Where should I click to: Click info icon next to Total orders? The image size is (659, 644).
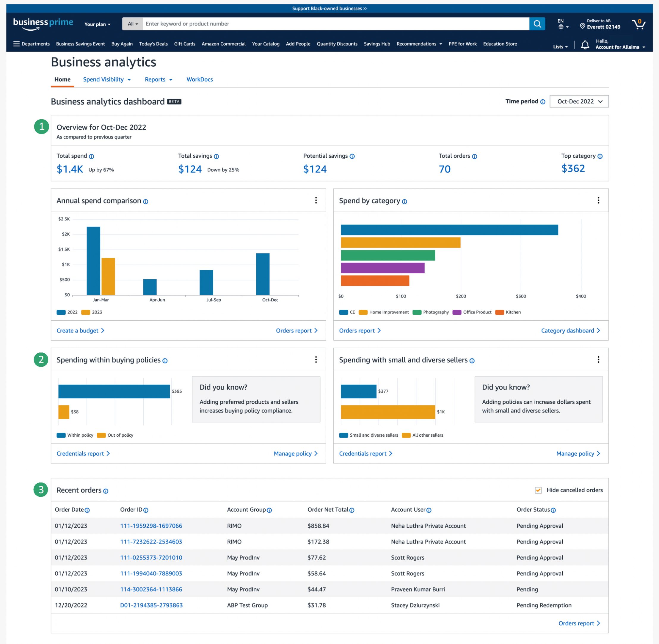tap(474, 156)
